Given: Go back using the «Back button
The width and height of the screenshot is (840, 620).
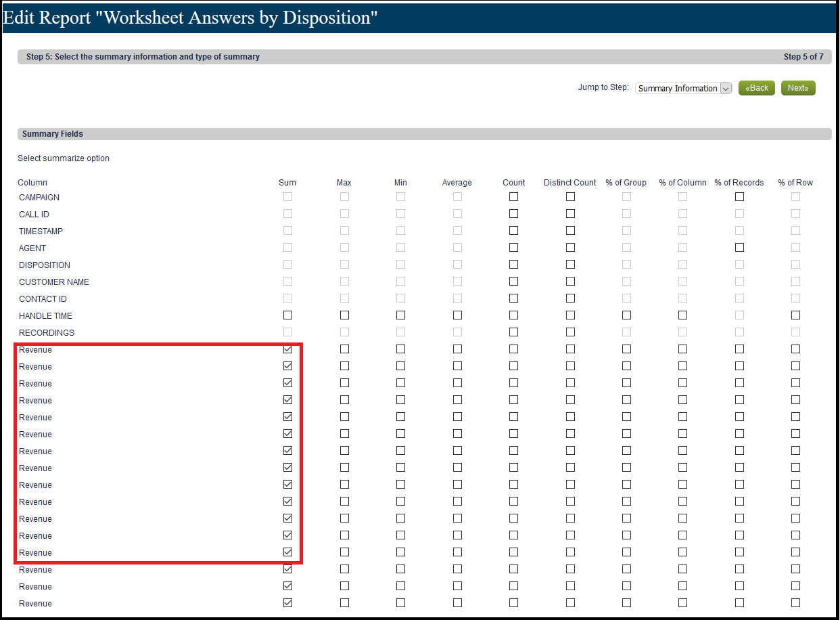Looking at the screenshot, I should 756,87.
